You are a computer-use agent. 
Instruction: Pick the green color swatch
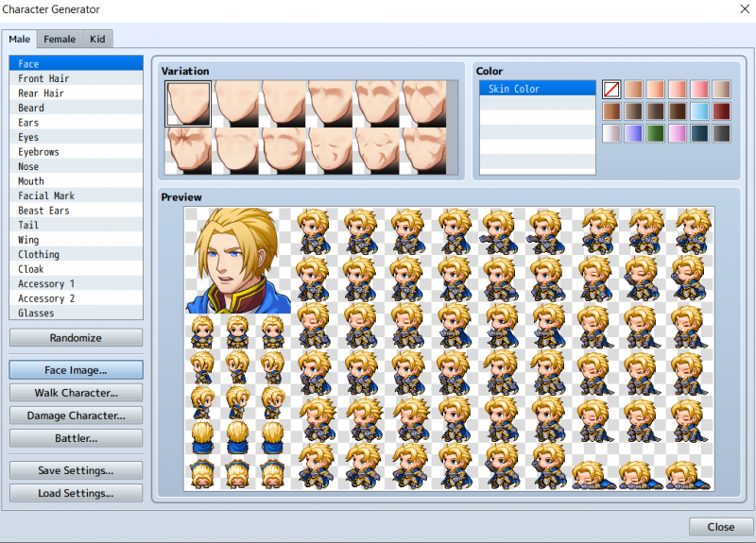(x=655, y=133)
